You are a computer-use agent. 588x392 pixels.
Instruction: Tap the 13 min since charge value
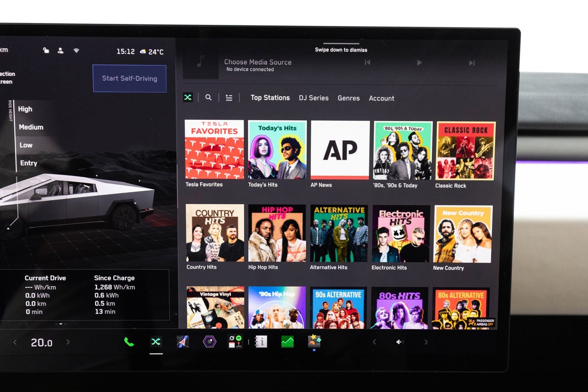[105, 312]
